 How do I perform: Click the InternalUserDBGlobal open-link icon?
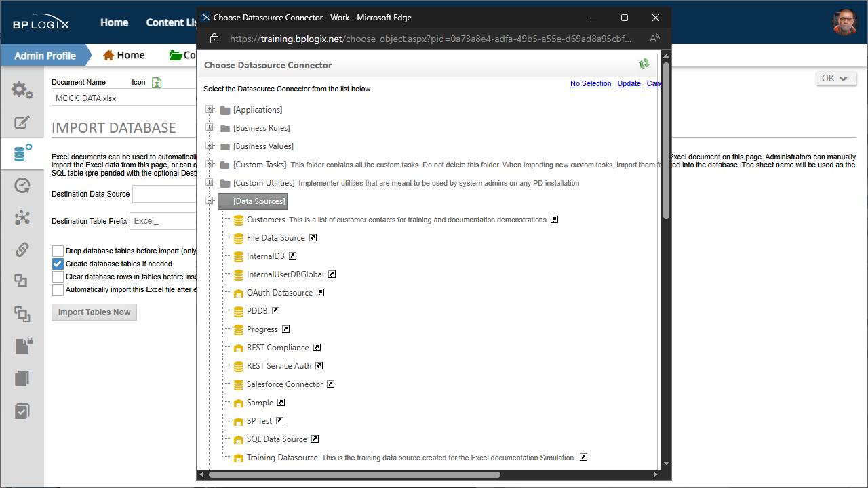coord(332,274)
